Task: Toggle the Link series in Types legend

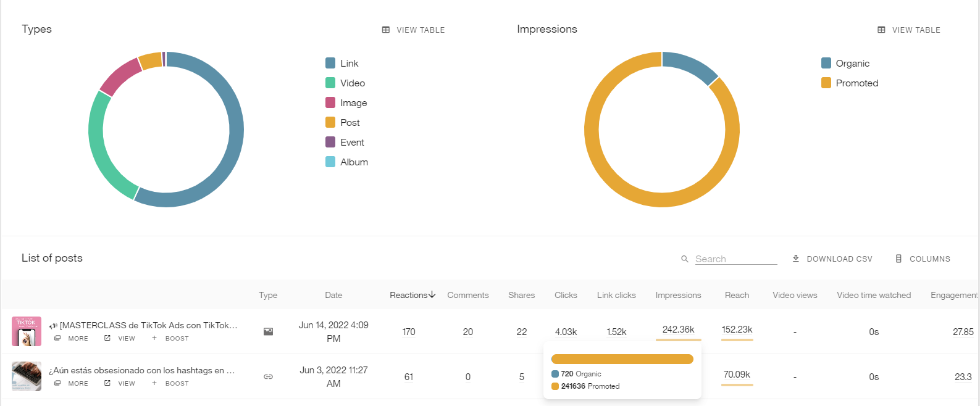Action: click(330, 63)
